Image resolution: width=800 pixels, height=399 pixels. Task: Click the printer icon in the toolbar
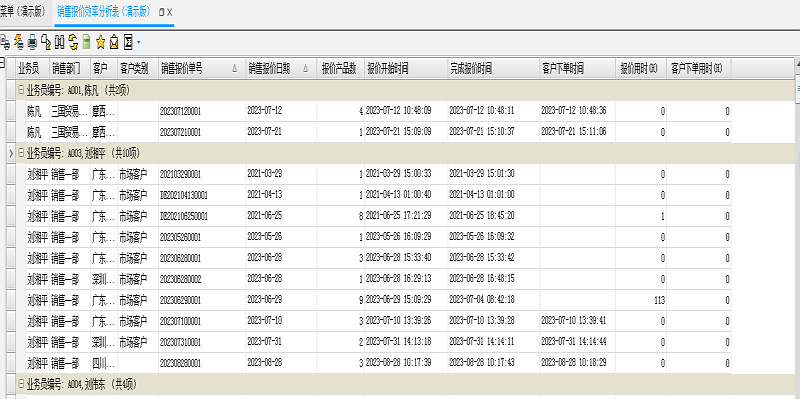32,42
